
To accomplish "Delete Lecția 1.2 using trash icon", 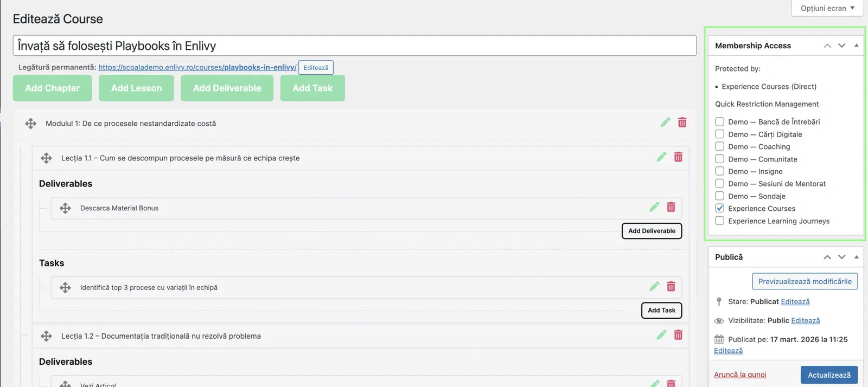I will (x=678, y=335).
